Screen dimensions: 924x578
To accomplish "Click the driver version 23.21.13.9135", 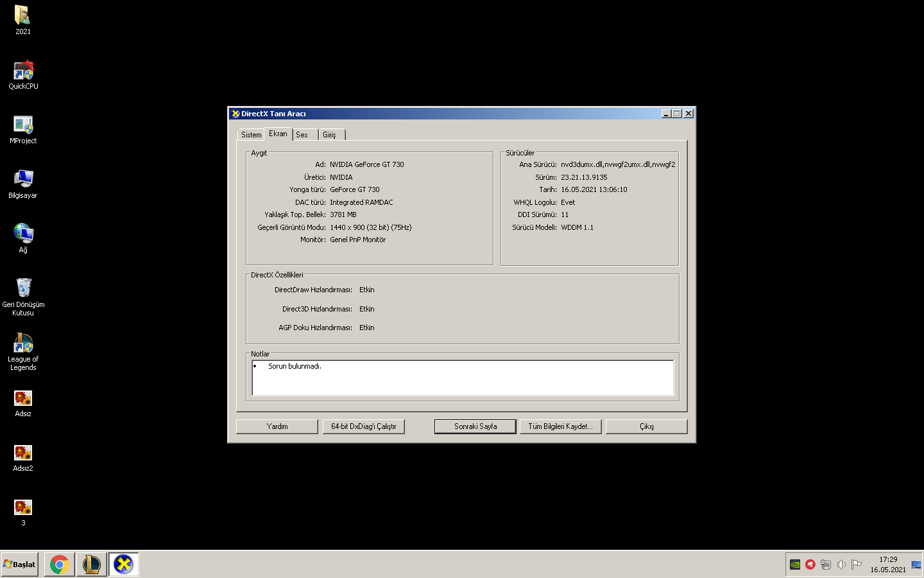I will [584, 177].
